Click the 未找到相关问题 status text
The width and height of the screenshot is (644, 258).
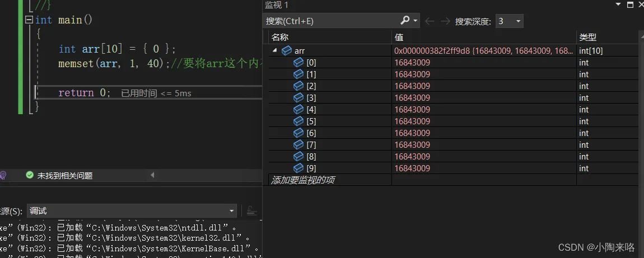coord(65,176)
